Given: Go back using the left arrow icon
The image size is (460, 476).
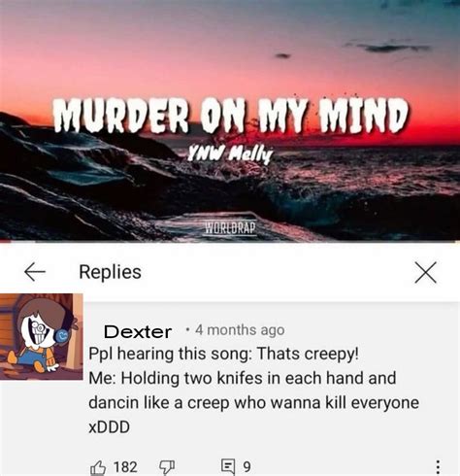Looking at the screenshot, I should (x=35, y=271).
